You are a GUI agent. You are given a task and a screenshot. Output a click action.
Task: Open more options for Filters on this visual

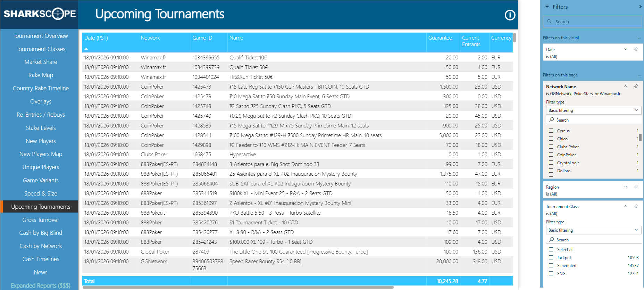(x=639, y=38)
